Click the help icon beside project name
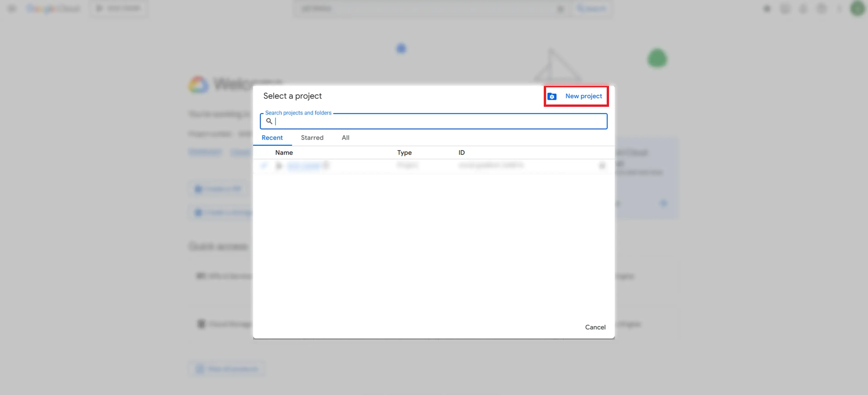 [326, 165]
